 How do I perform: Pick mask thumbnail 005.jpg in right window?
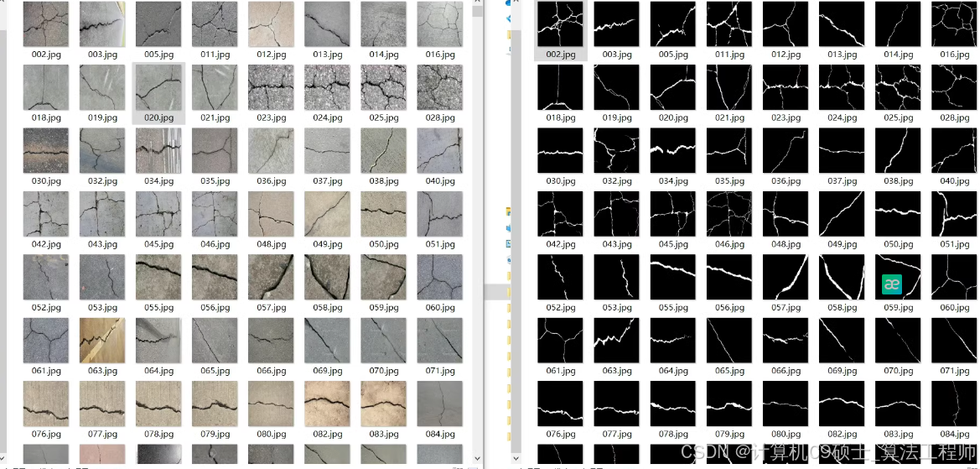pos(672,23)
